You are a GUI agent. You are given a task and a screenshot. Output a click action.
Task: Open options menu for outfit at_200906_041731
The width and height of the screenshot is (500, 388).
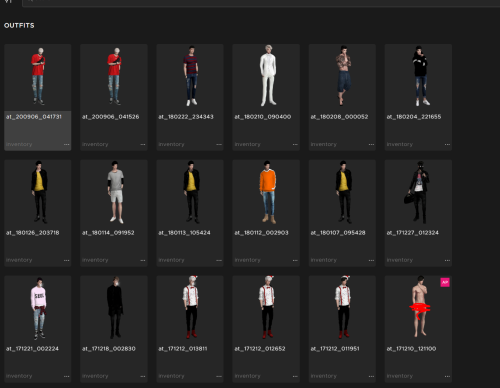(67, 144)
